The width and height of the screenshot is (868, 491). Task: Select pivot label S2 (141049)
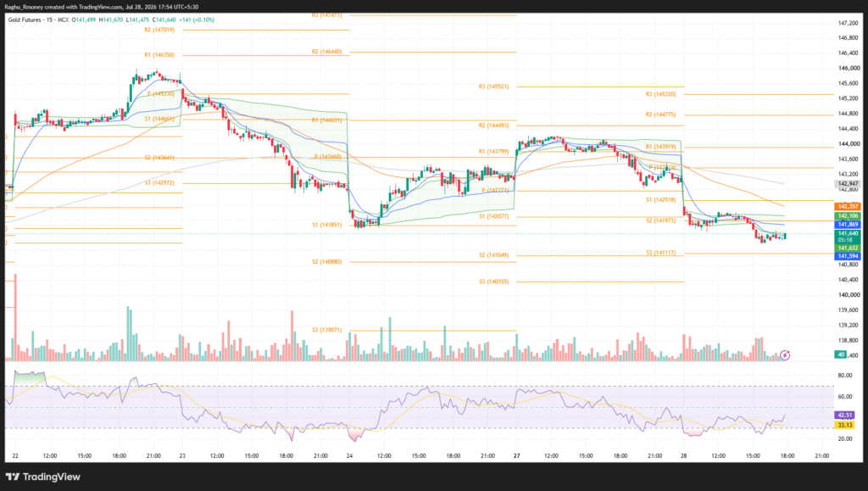[494, 255]
